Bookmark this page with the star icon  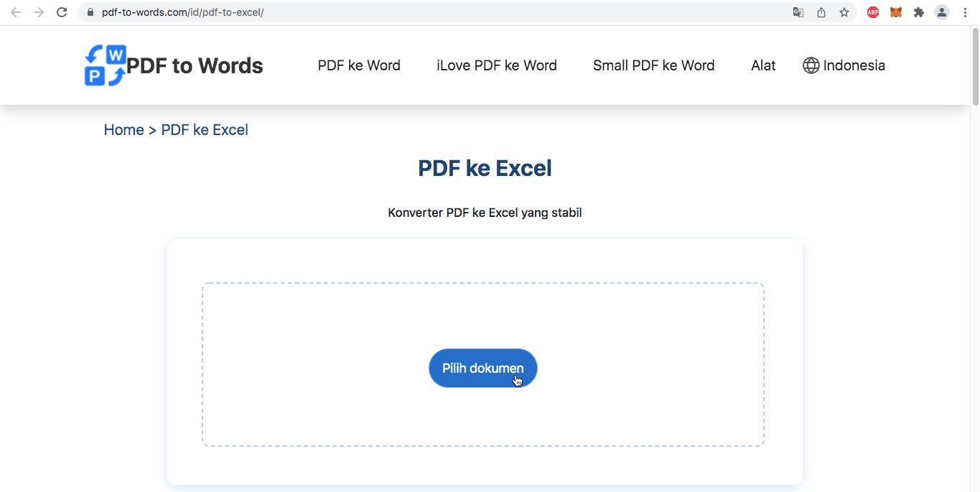(x=844, y=12)
